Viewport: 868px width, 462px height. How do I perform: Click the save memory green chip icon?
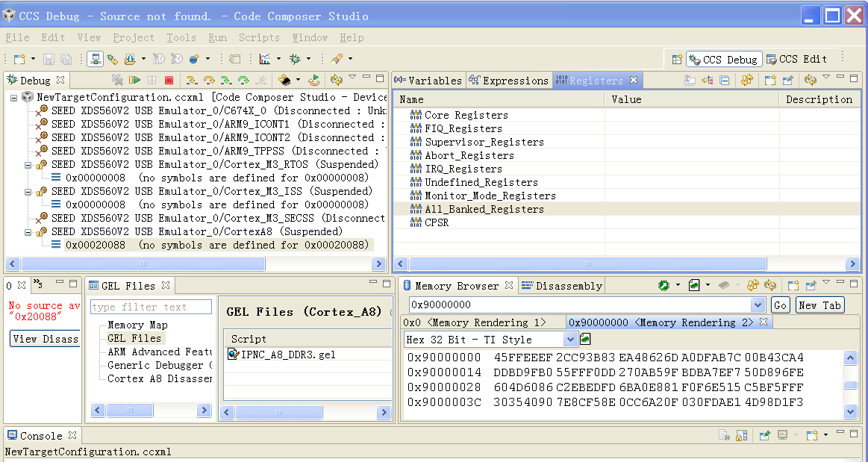point(664,286)
